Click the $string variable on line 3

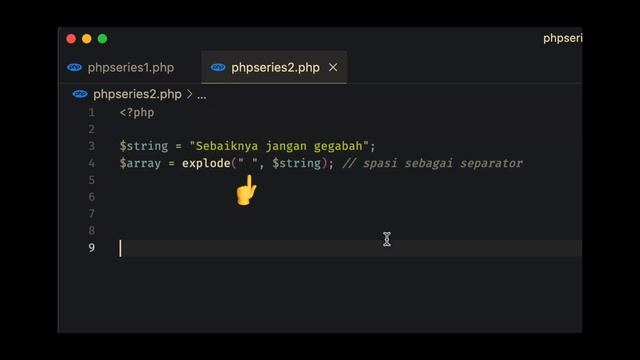144,146
